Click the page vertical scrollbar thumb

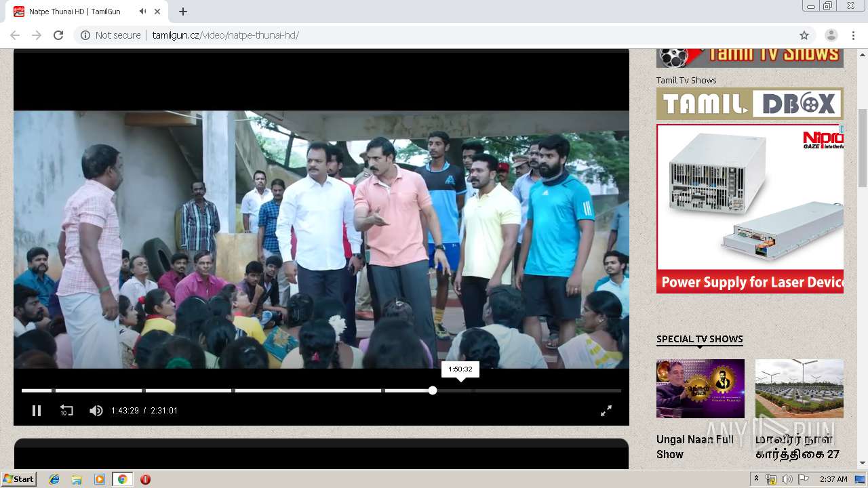pos(863,148)
